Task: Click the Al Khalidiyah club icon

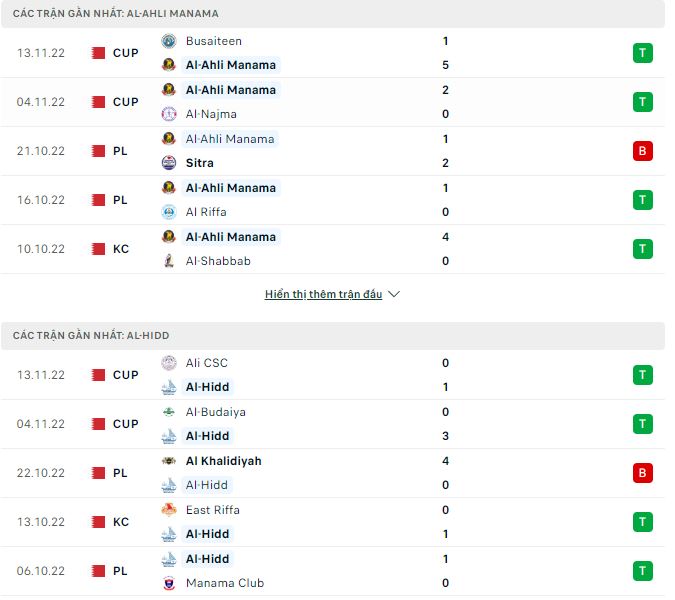Action: tap(169, 461)
